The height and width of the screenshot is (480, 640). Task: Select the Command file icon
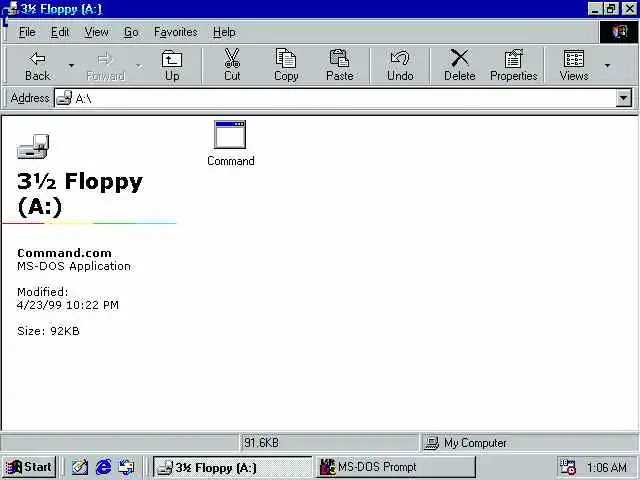pyautogui.click(x=230, y=134)
